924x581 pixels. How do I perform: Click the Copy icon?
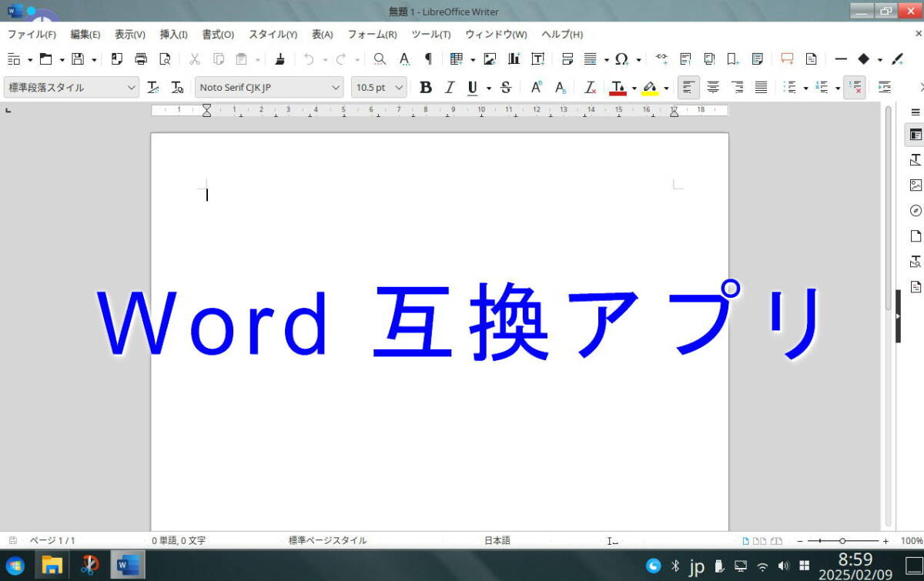point(219,58)
